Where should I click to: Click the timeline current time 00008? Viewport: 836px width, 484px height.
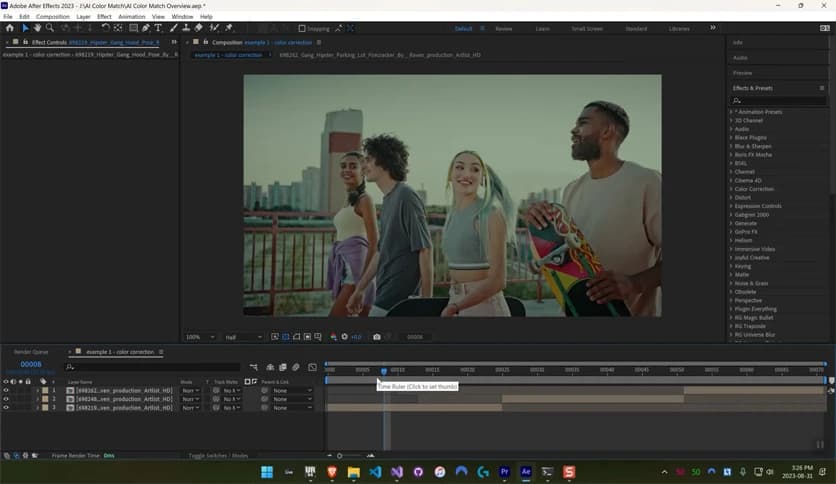click(x=30, y=364)
